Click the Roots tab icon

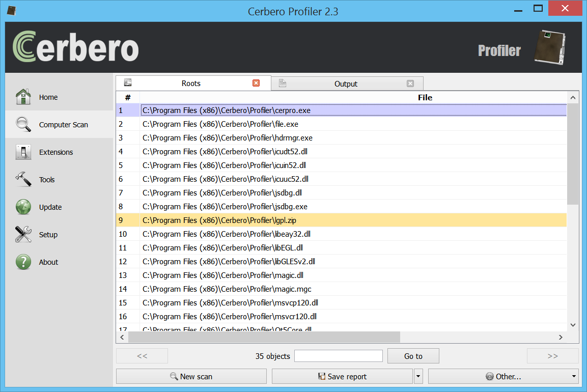click(x=128, y=82)
